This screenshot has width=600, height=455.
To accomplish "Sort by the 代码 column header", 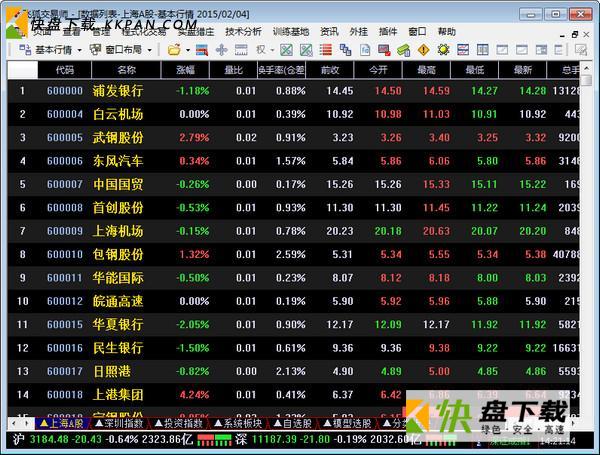I will pyautogui.click(x=65, y=70).
